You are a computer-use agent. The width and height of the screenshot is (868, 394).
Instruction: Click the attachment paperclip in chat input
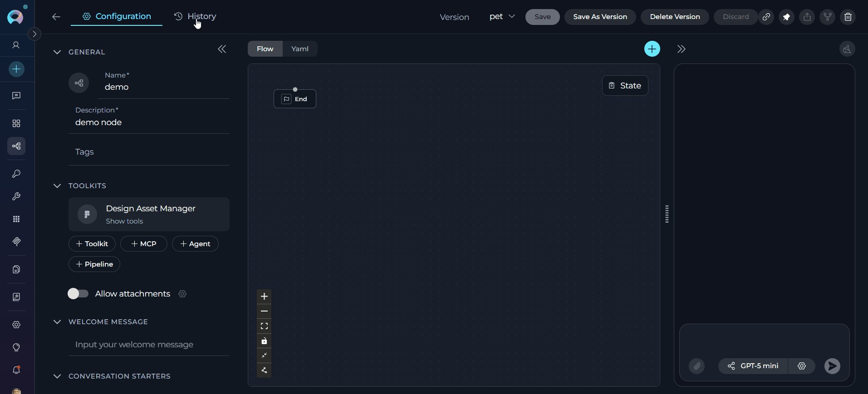(x=696, y=366)
